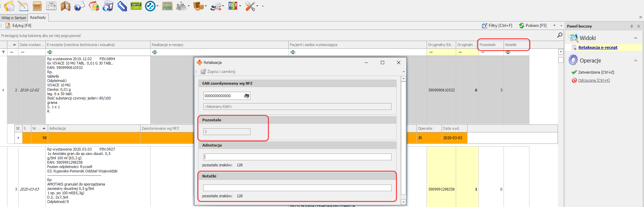Open the Retaksacja e-recept link
The height and width of the screenshot is (207, 644).
tap(598, 47)
